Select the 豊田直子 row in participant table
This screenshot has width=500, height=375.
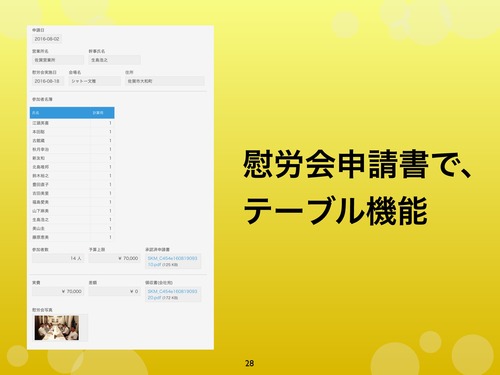click(x=72, y=184)
